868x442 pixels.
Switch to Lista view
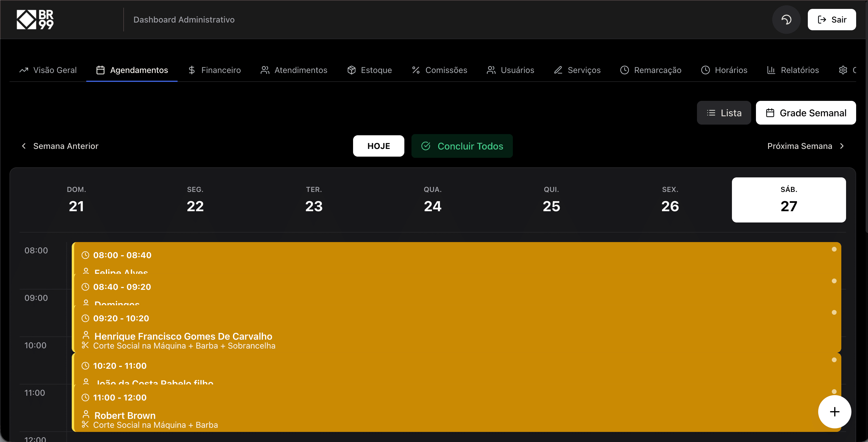click(x=724, y=113)
